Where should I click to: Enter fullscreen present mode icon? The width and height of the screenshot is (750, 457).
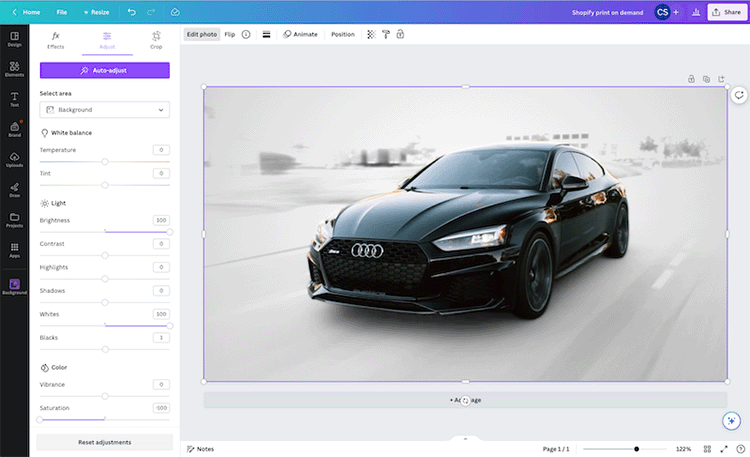(724, 449)
